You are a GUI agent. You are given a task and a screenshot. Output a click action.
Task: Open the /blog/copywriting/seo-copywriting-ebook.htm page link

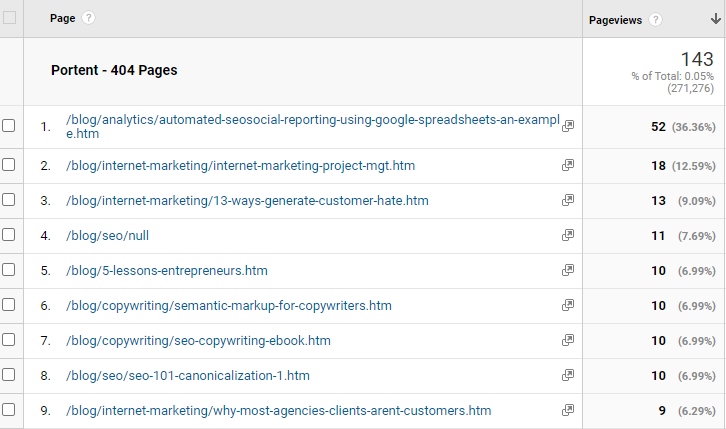198,340
